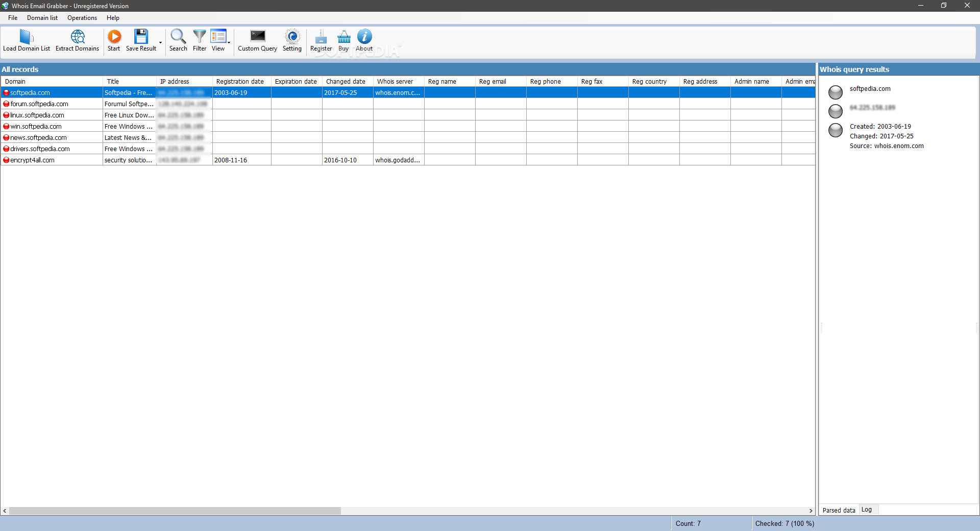The image size is (980, 531).
Task: Click the Count: 7 status bar entry
Action: pyautogui.click(x=688, y=523)
